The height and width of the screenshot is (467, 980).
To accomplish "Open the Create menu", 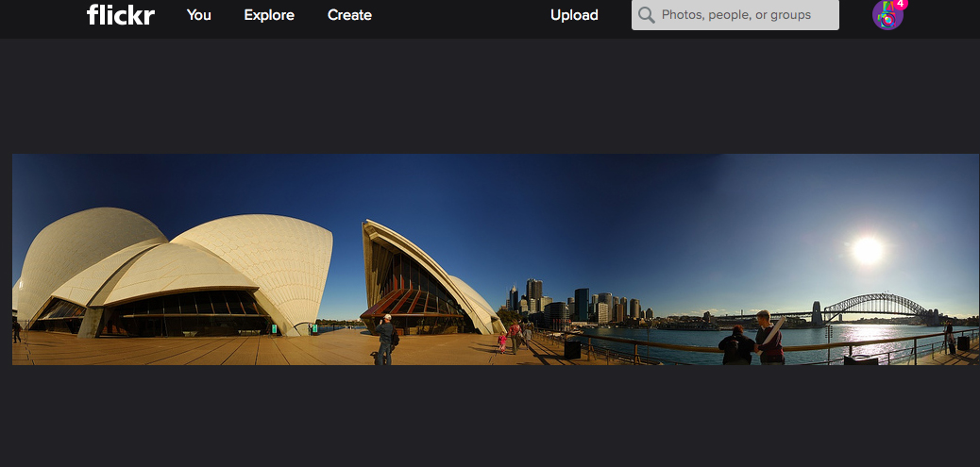I will (x=349, y=15).
